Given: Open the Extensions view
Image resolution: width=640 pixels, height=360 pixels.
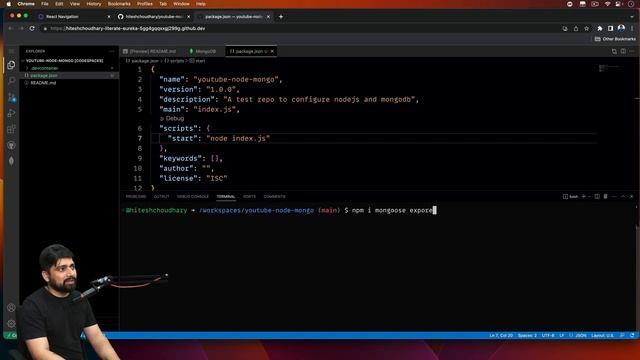Looking at the screenshot, I should [x=11, y=129].
